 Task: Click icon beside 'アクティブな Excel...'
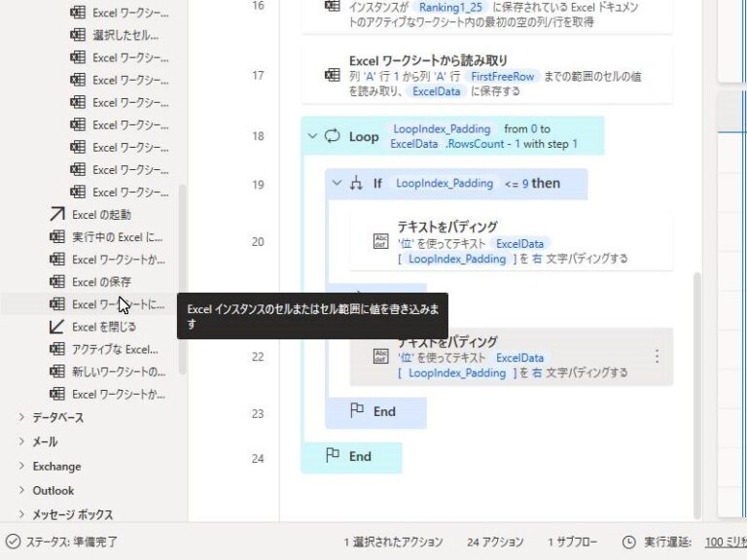[x=57, y=349]
